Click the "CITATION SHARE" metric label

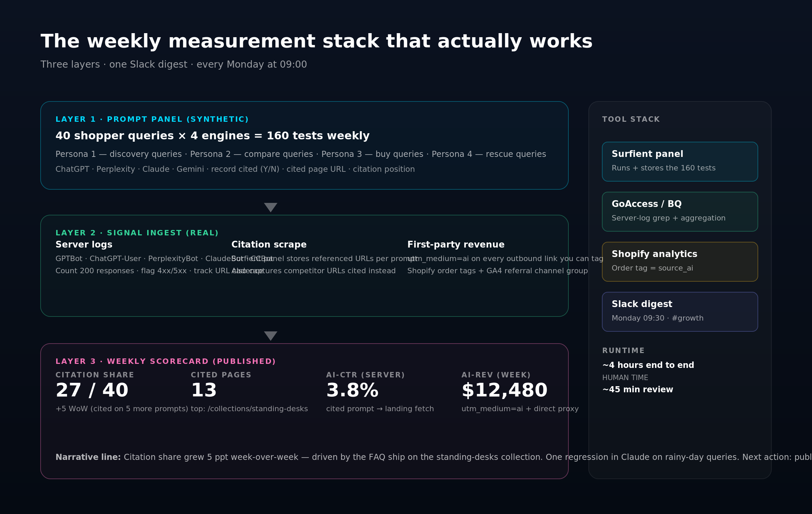pos(95,375)
